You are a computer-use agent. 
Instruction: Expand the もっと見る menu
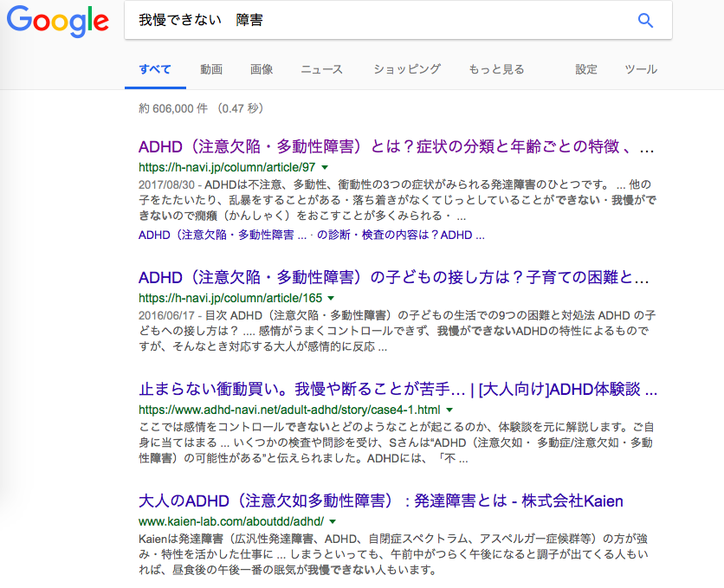496,69
